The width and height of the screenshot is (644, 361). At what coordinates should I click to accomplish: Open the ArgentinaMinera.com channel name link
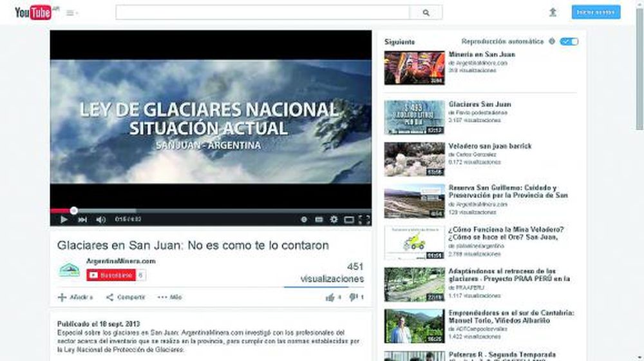(x=121, y=261)
